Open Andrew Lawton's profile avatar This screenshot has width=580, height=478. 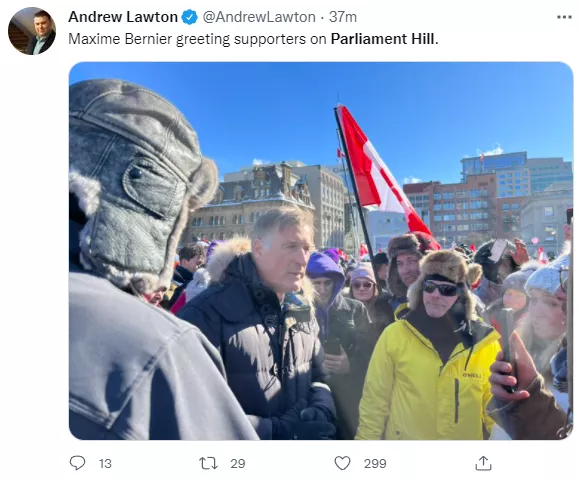(x=32, y=31)
